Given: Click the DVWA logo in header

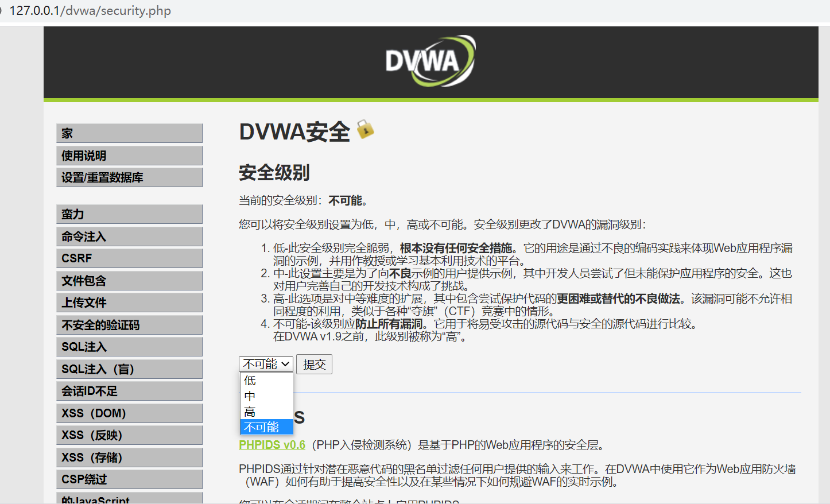Looking at the screenshot, I should 430,61.
